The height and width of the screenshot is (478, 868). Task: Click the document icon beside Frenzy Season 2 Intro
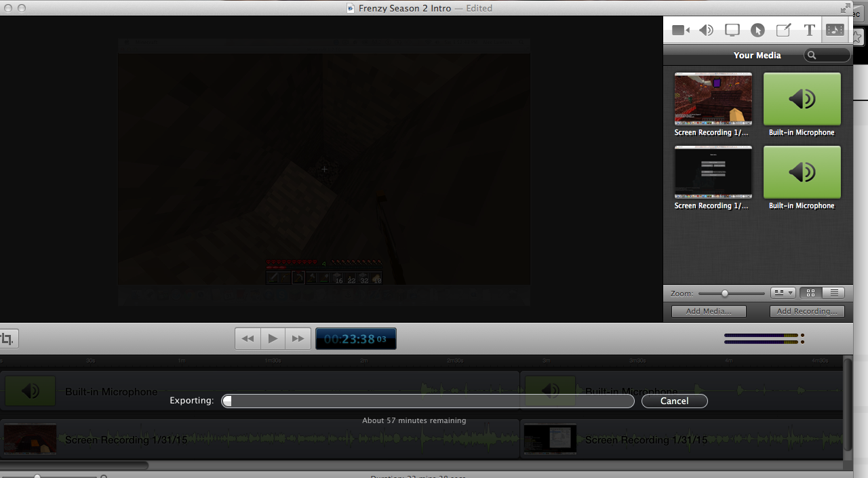click(351, 8)
